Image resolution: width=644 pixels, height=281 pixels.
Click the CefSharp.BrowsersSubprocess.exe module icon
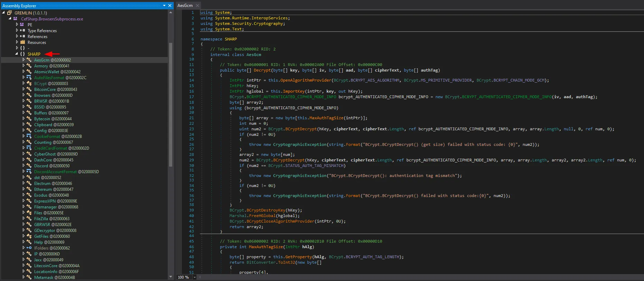pos(15,19)
